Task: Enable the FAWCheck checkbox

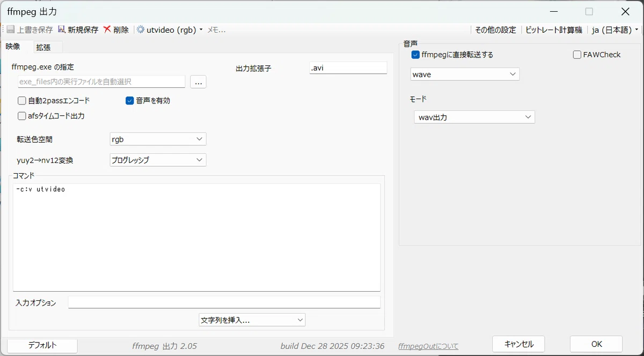Action: pyautogui.click(x=577, y=55)
